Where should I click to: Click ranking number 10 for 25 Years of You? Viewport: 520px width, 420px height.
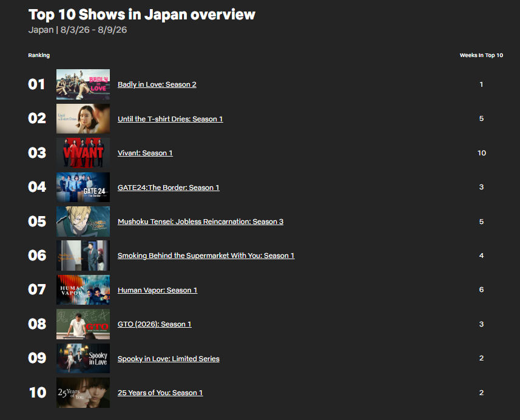tap(38, 393)
